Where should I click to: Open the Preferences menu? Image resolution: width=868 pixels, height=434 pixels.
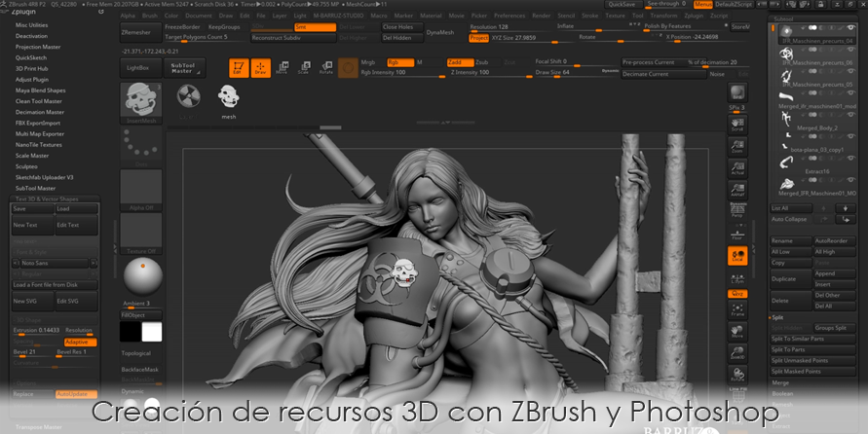pos(509,16)
